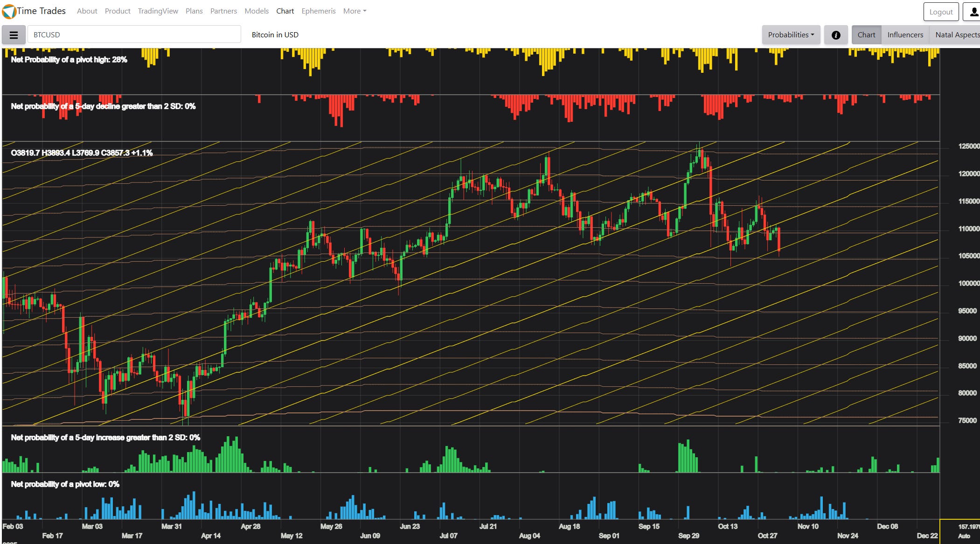The width and height of the screenshot is (980, 544).
Task: Click the Sep 29 timeline date label
Action: tap(688, 536)
